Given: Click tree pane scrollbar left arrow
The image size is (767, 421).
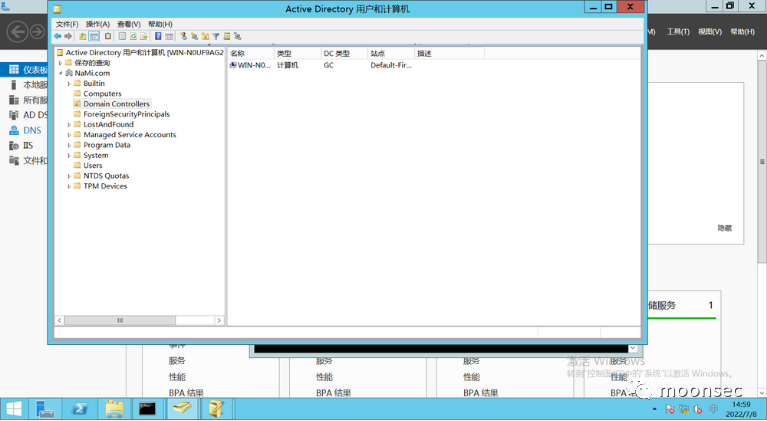Looking at the screenshot, I should 60,321.
